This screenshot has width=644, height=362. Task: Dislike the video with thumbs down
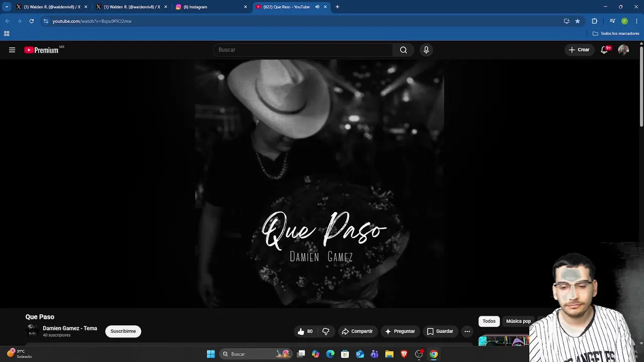tap(326, 331)
